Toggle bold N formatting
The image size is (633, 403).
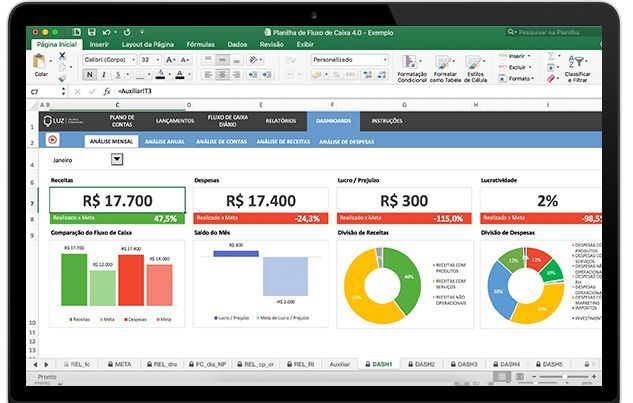pyautogui.click(x=90, y=75)
